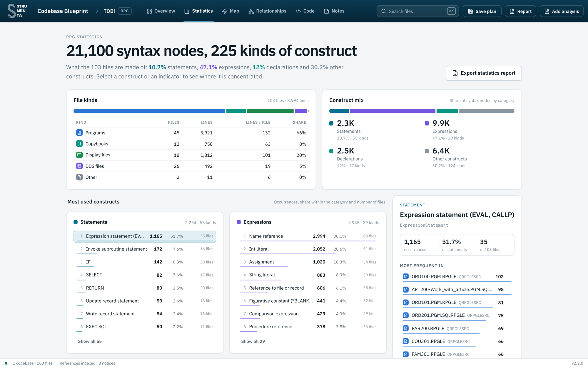
Task: Click the breadcrumb chevron before TOBi
Action: [97, 11]
